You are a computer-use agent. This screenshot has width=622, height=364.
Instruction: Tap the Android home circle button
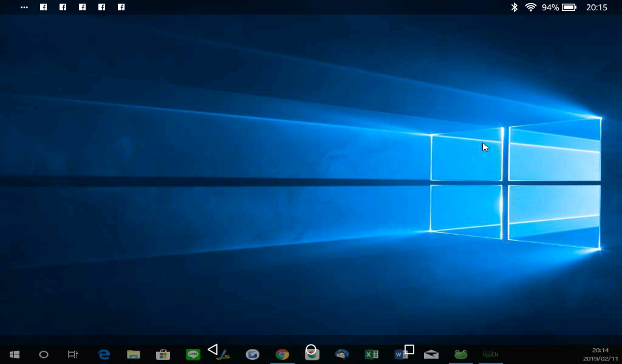(311, 349)
